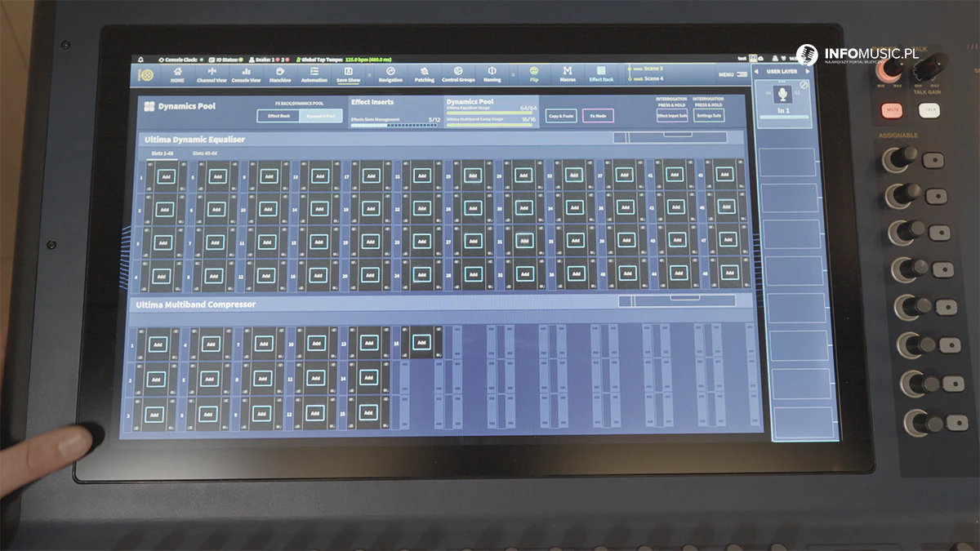Viewport: 980px width, 551px height.
Task: Select Dynamics Pool in FX Rack/Dynamics Pool switch
Action: [320, 116]
